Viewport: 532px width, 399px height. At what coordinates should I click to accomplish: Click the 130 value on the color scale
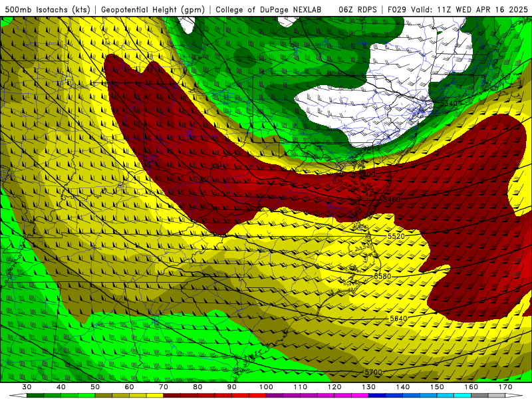(369, 387)
